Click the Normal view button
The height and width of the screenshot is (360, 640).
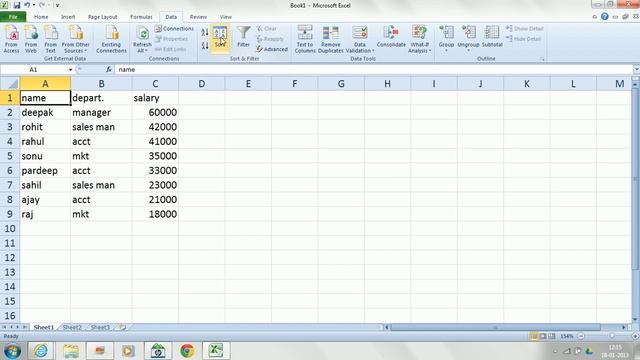[x=533, y=336]
